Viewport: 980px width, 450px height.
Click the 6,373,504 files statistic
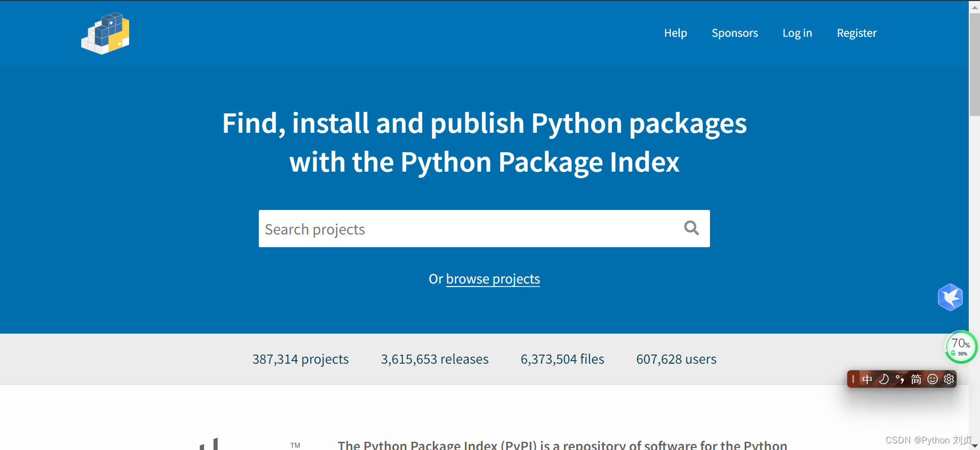coord(562,359)
